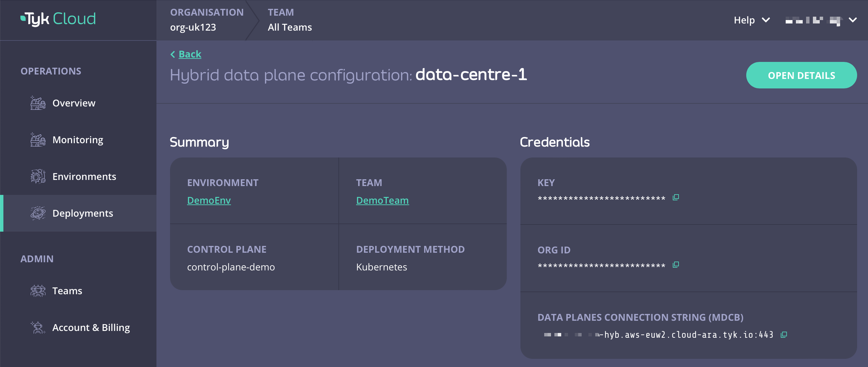Select the org-uk123 organisation breadcrumb
This screenshot has height=367, width=868.
pos(193,27)
